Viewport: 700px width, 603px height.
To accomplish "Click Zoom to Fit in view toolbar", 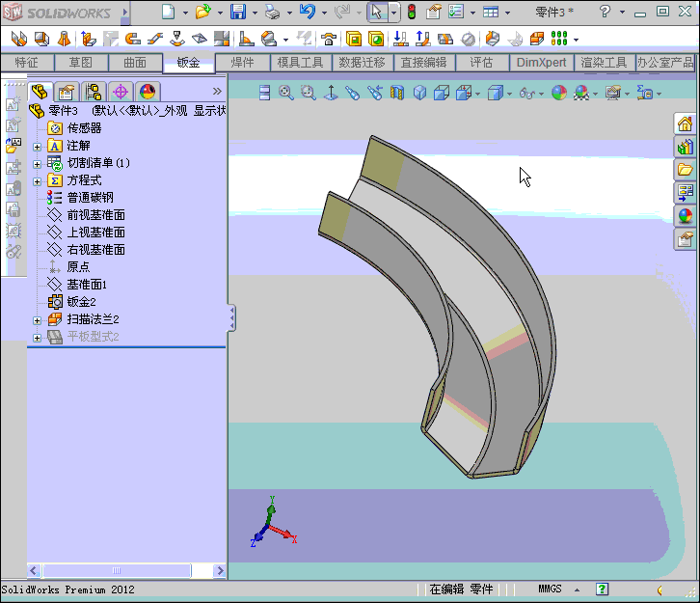I will 285,93.
